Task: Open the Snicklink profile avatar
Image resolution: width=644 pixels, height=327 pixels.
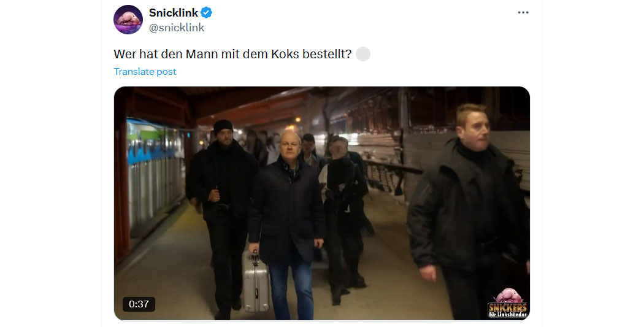Action: click(x=128, y=20)
